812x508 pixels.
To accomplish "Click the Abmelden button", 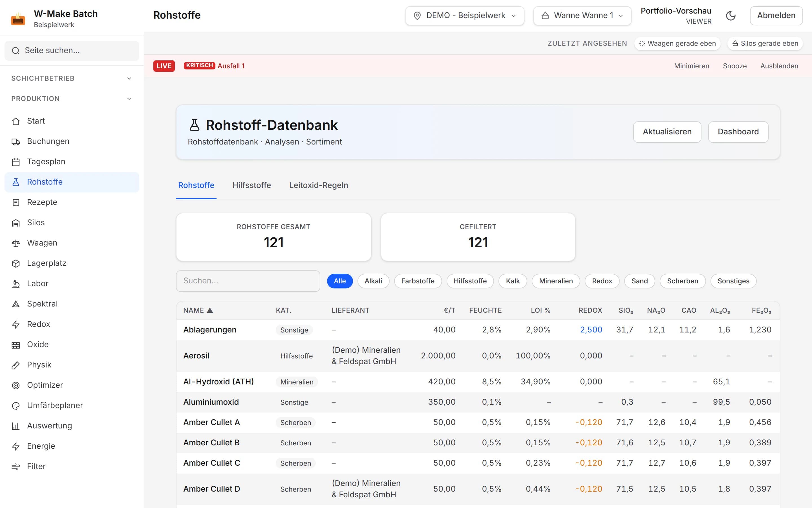I will (776, 16).
